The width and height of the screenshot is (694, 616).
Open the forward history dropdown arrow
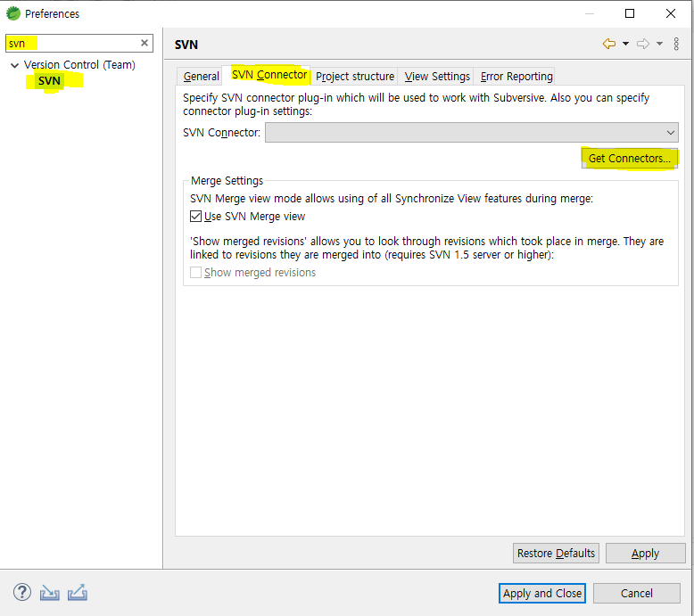(659, 44)
